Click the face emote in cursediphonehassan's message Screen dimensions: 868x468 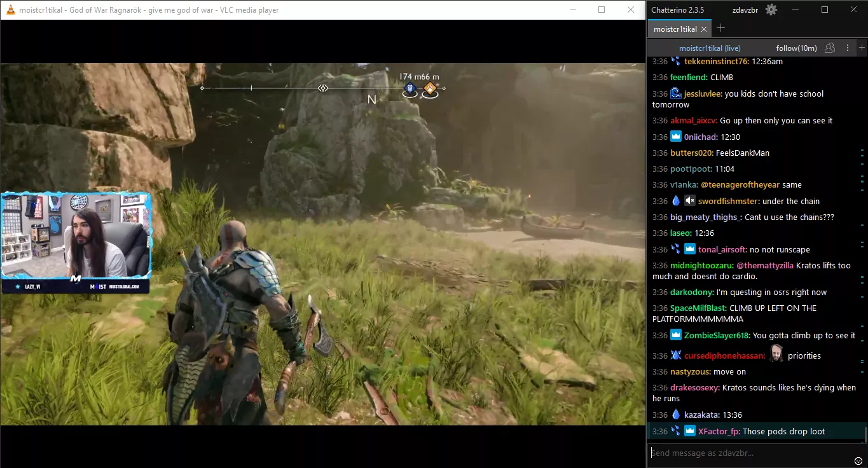(776, 355)
